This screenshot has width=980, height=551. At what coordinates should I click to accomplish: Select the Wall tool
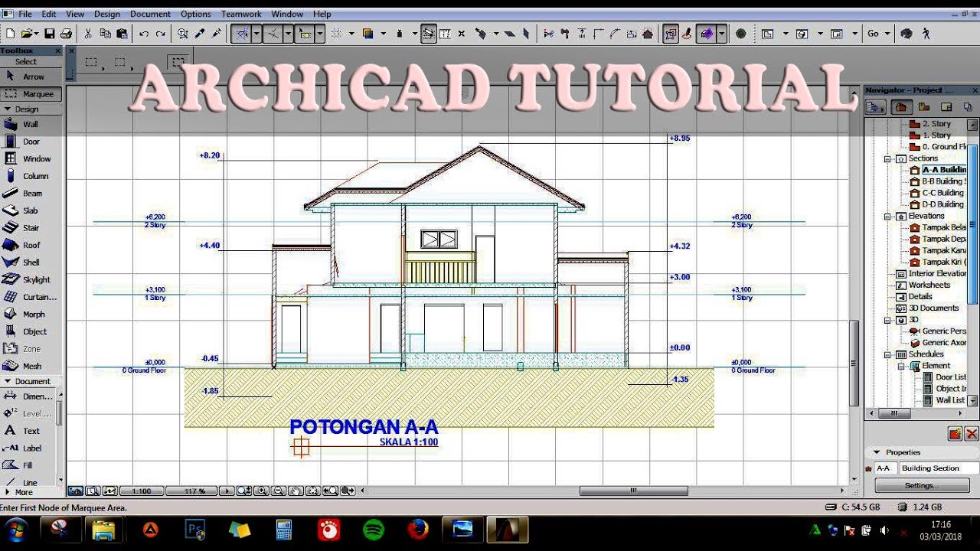click(31, 124)
